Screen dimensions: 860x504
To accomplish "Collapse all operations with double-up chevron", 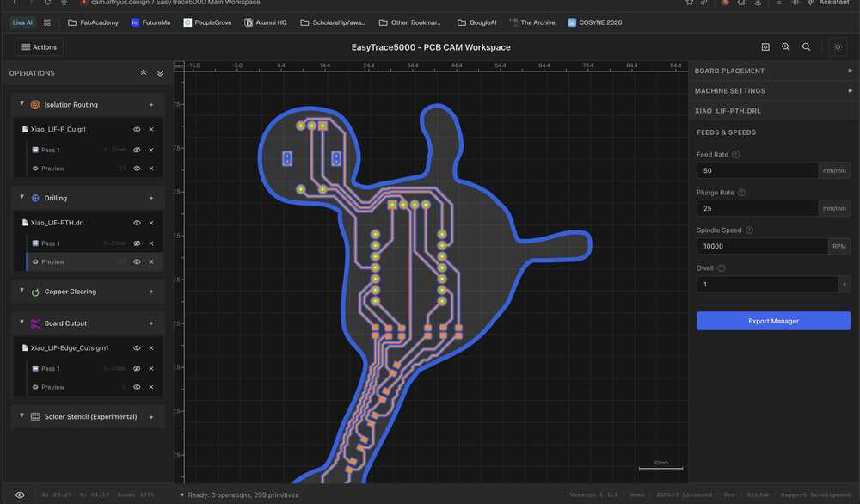I will (144, 72).
